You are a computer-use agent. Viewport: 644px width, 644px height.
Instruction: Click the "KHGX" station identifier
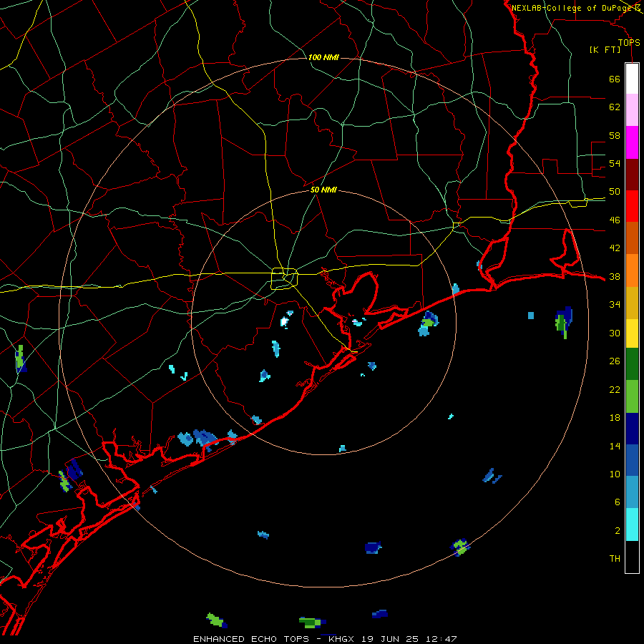(x=341, y=639)
